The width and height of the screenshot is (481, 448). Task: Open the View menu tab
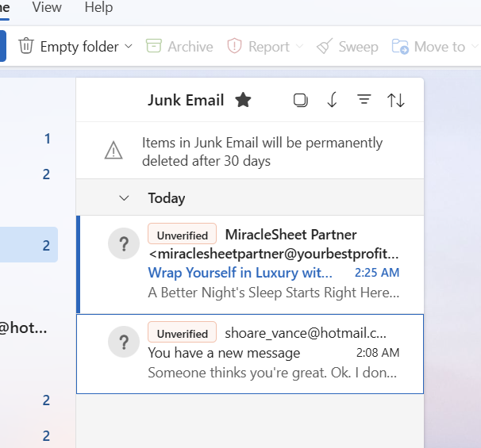point(47,7)
